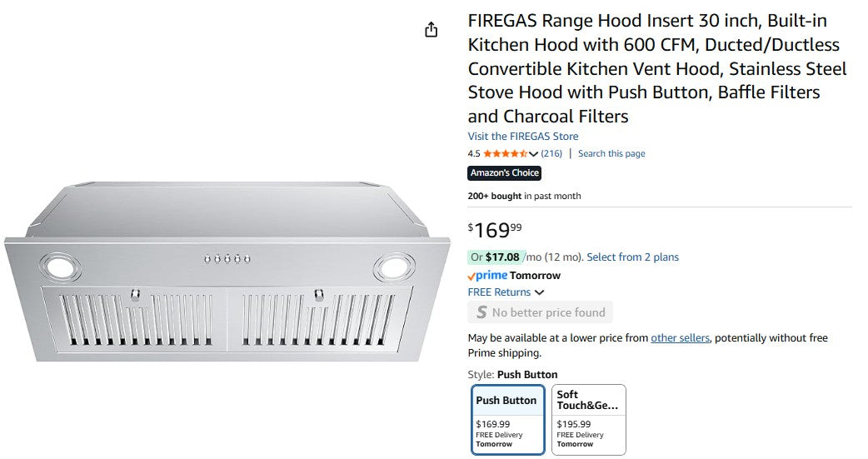Viewport: 868px width, 459px height.
Task: Click the 'Search this page' link
Action: (x=611, y=153)
